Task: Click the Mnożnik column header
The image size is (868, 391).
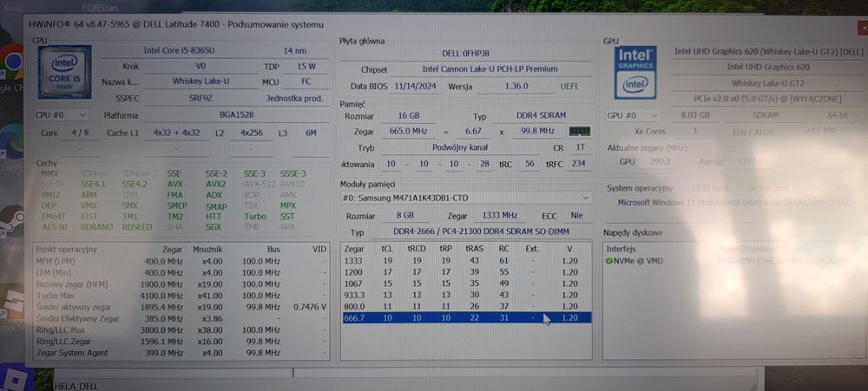Action: pos(207,250)
